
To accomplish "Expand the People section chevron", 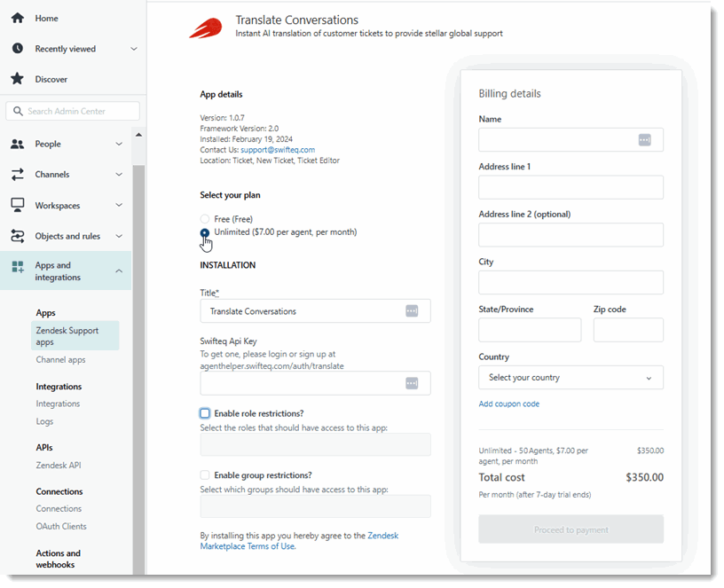I will [119, 144].
